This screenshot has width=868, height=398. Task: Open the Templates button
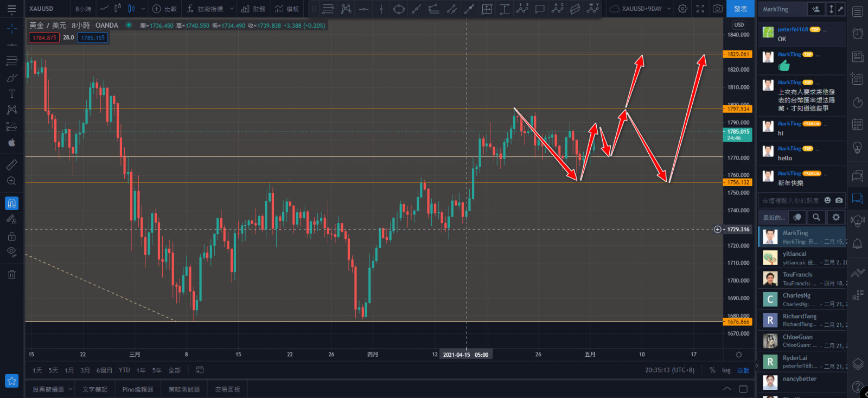tap(287, 9)
